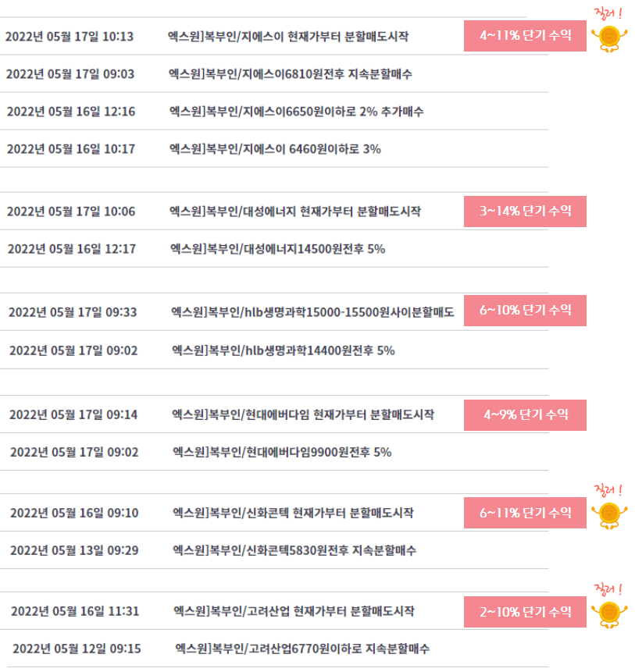
Task: Open the 지에스이 현재가부터 분할매도시작 message
Action: tap(288, 37)
